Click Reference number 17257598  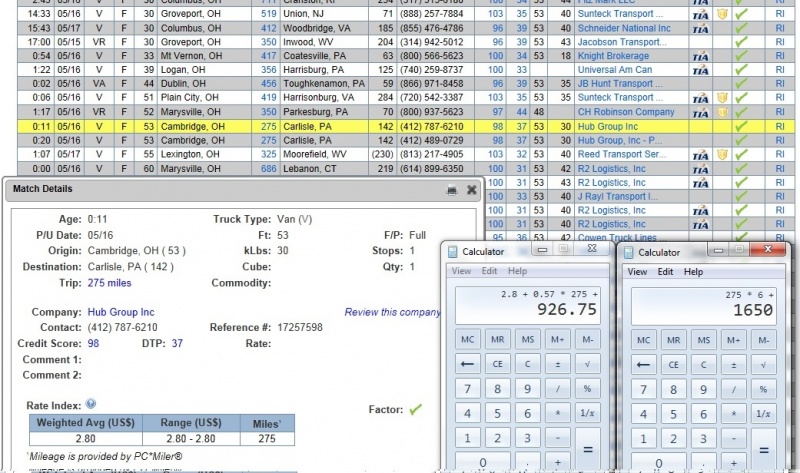click(300, 328)
